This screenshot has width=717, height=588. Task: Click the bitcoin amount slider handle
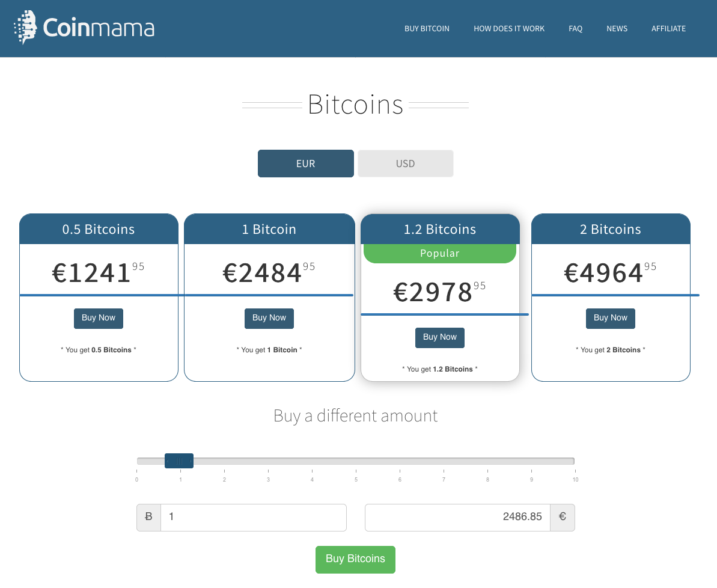click(x=178, y=461)
